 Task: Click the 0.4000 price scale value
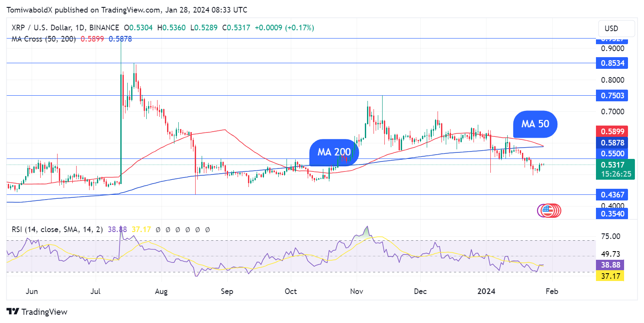pos(612,205)
